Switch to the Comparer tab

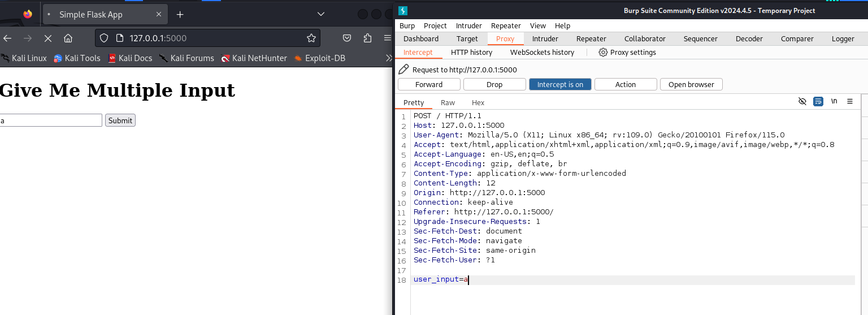(797, 38)
